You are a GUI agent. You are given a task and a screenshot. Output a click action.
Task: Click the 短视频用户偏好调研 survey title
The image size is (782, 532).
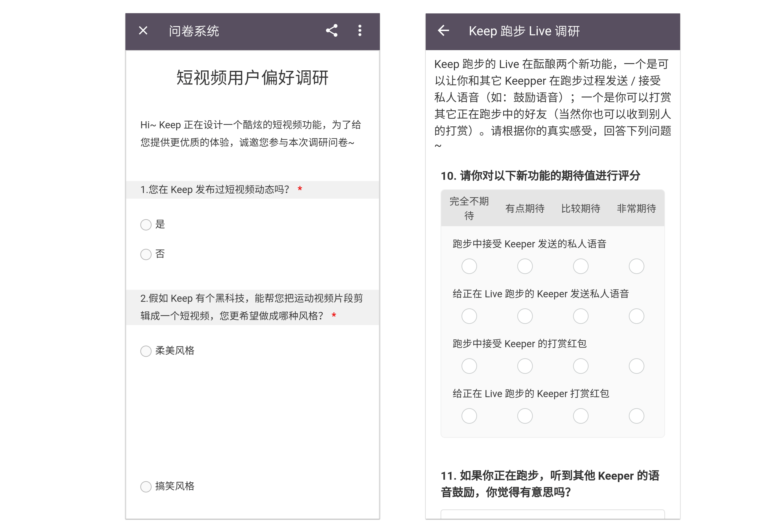tap(252, 78)
